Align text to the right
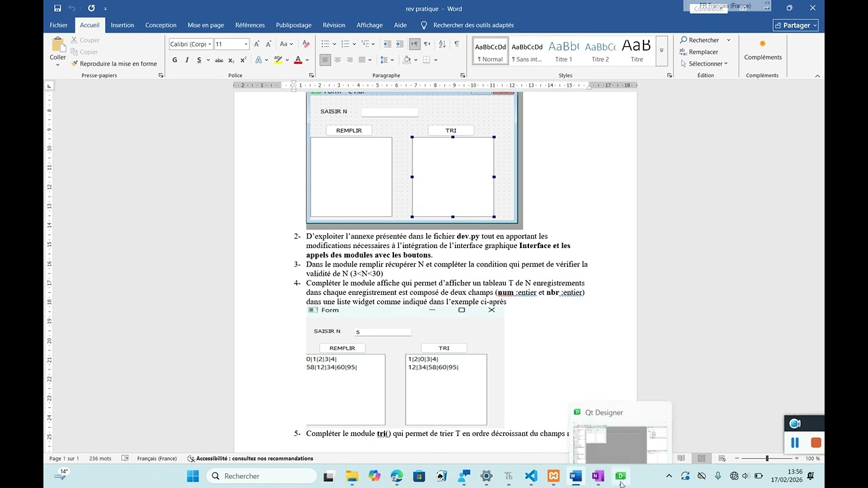 (x=350, y=60)
